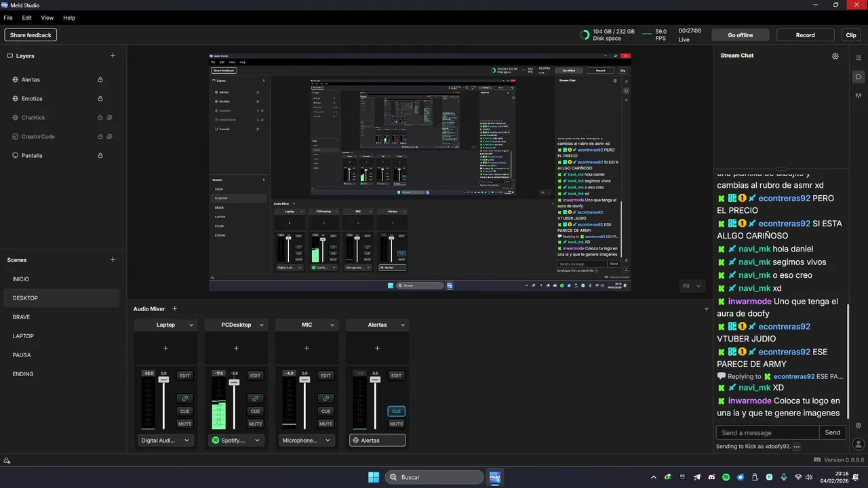Image resolution: width=868 pixels, height=488 pixels.
Task: Click the MIC volume fader handle
Action: tap(304, 380)
